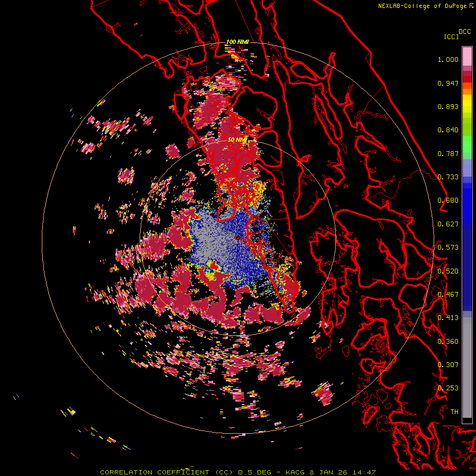Pick the yellow segment of the color bar

(x=467, y=104)
